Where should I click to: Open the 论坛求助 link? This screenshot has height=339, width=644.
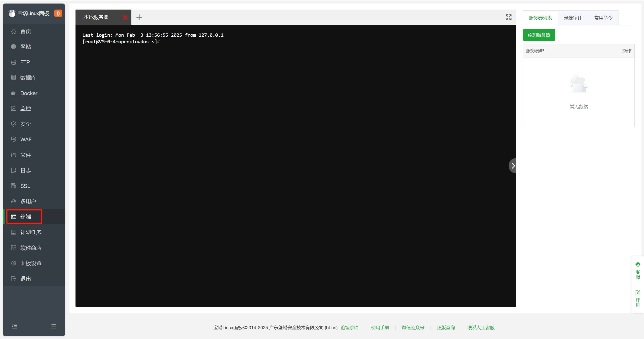point(350,327)
